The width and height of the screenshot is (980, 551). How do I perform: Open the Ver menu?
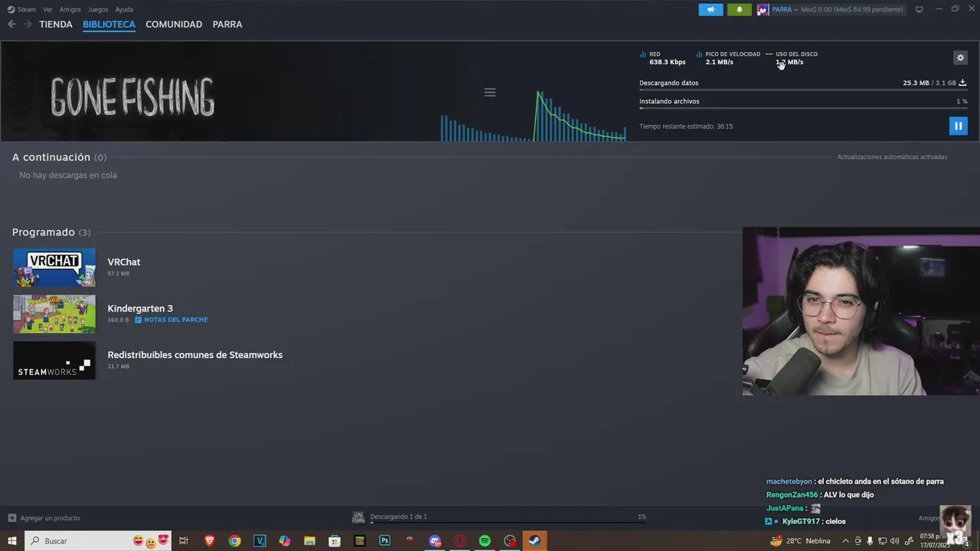47,9
